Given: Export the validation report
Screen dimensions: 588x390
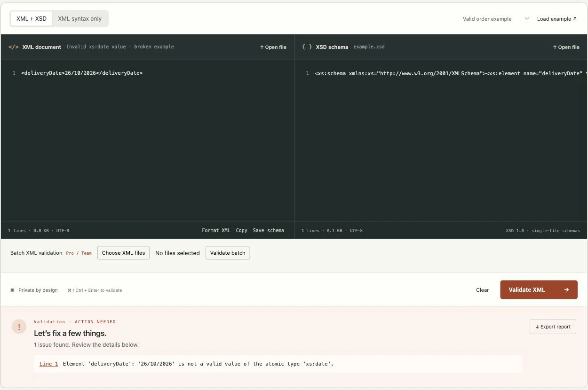Looking at the screenshot, I should point(553,327).
